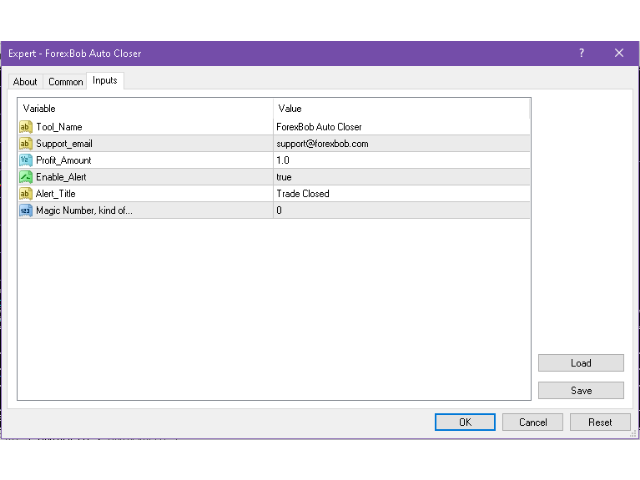
Task: Click the Cancel button
Action: 533,422
